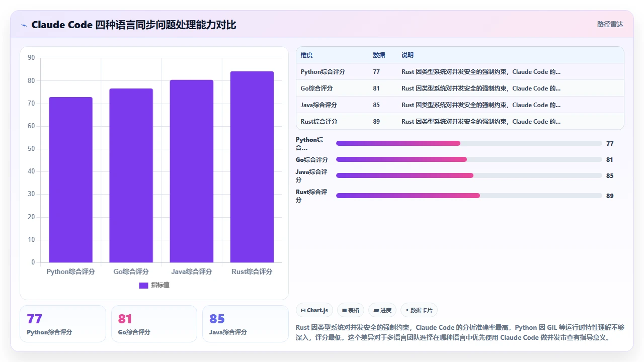Click the 进度 tag chip
This screenshot has width=644, height=362.
382,310
